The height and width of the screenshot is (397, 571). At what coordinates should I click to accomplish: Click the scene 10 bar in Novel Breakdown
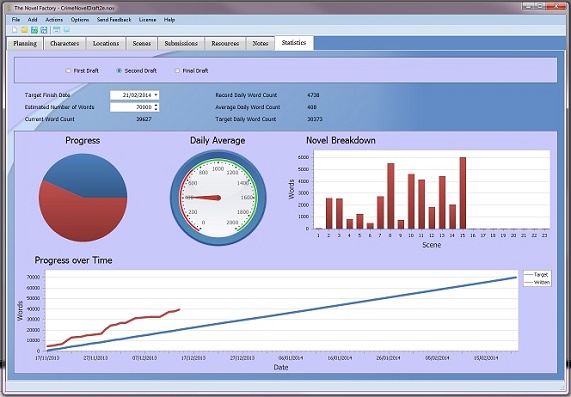click(411, 201)
